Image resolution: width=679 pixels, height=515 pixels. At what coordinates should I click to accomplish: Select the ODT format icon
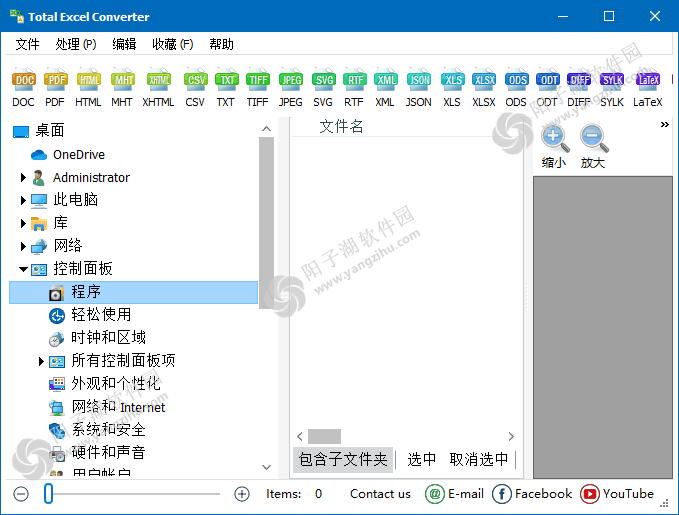click(548, 80)
